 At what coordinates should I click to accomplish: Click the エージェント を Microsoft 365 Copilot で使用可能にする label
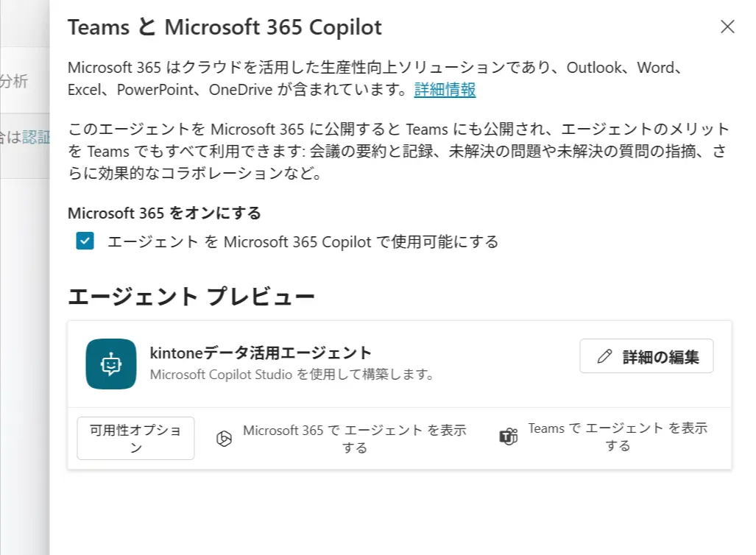pos(303,241)
